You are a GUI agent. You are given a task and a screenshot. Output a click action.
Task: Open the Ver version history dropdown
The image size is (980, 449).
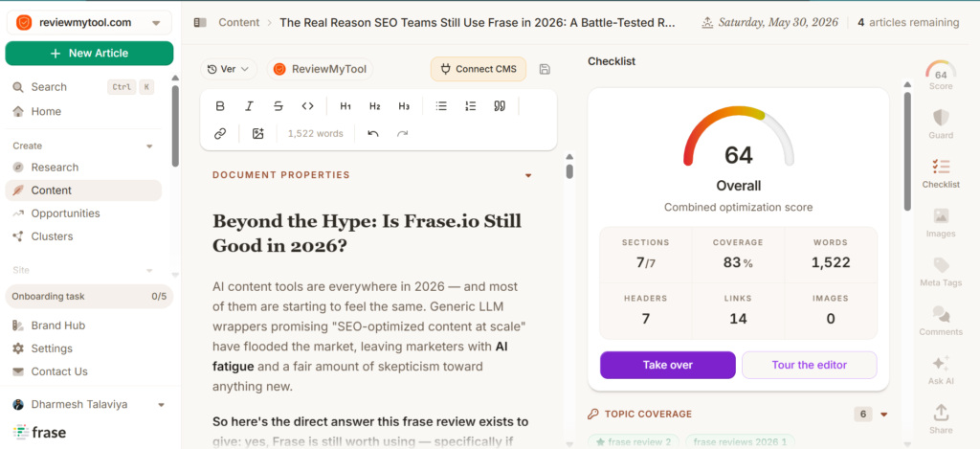[228, 69]
